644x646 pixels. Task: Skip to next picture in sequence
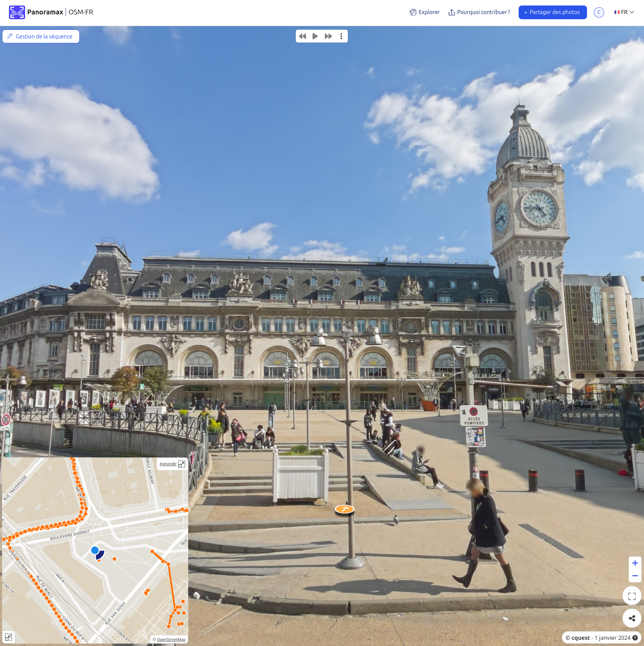(328, 36)
